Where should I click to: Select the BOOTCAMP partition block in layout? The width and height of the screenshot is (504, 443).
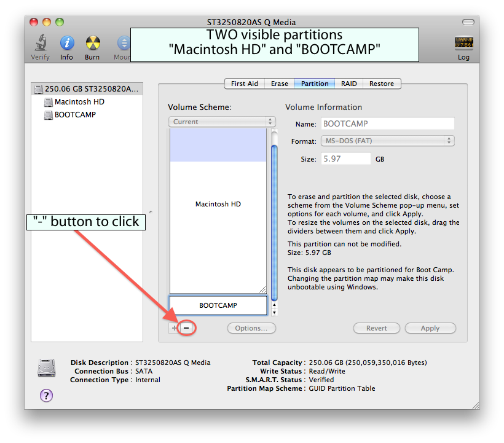(x=218, y=305)
